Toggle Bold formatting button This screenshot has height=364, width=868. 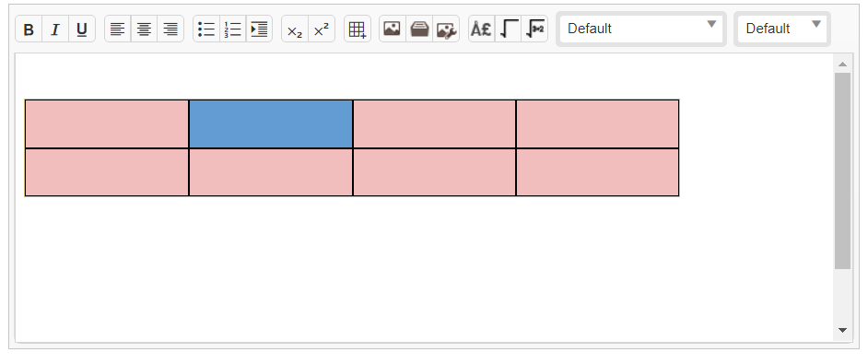(x=29, y=29)
